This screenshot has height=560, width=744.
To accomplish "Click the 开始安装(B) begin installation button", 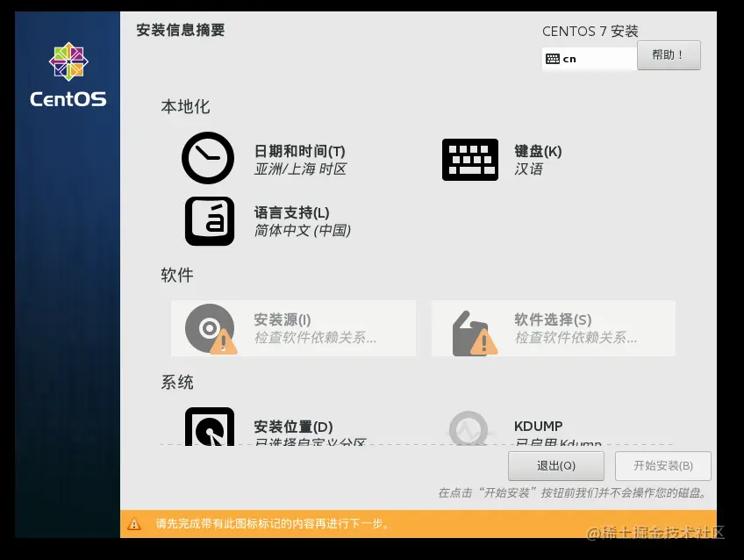I will (x=663, y=466).
